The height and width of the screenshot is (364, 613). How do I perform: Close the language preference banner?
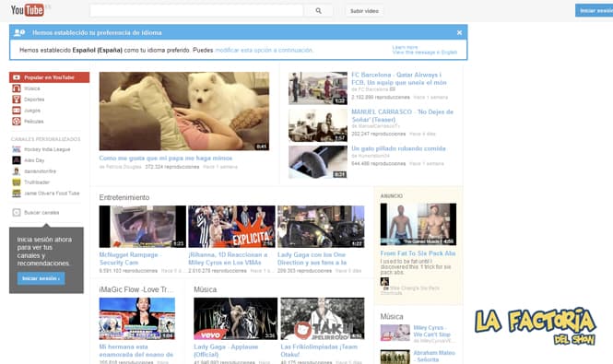click(459, 33)
